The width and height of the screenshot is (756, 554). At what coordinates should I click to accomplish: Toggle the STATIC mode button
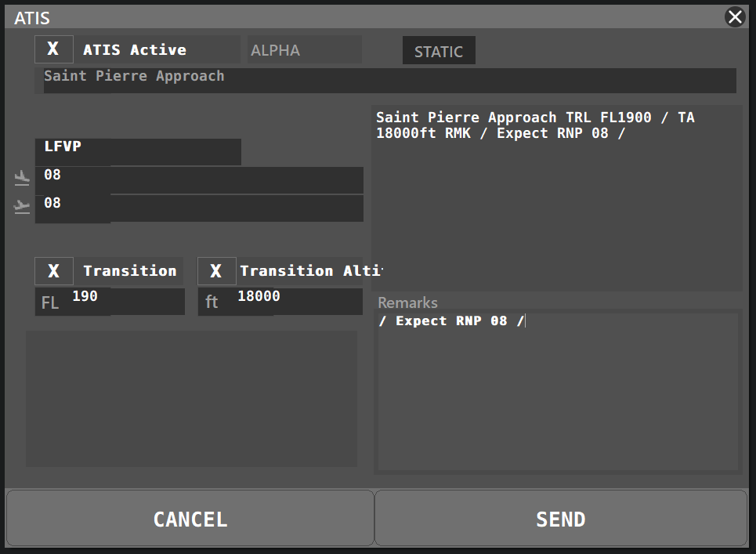tap(438, 52)
